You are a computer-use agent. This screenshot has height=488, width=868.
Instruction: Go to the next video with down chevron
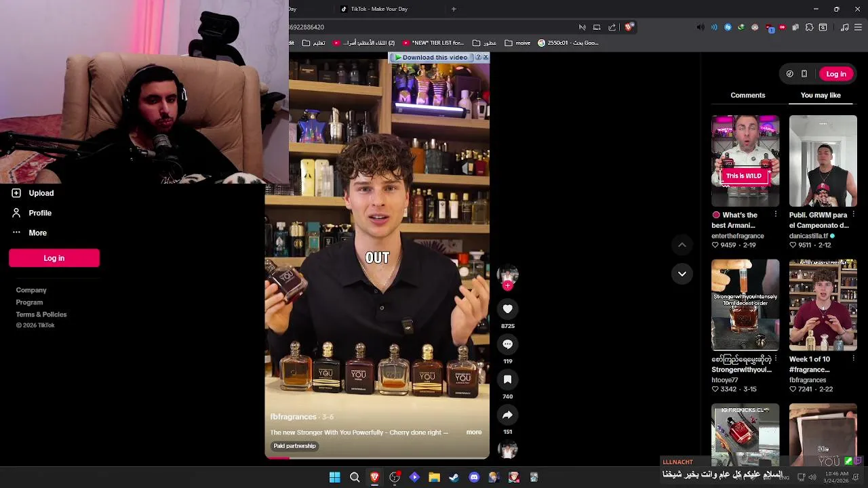click(x=682, y=274)
